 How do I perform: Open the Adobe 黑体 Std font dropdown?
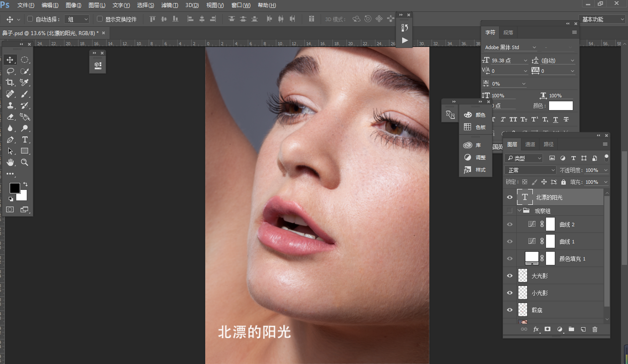click(510, 47)
